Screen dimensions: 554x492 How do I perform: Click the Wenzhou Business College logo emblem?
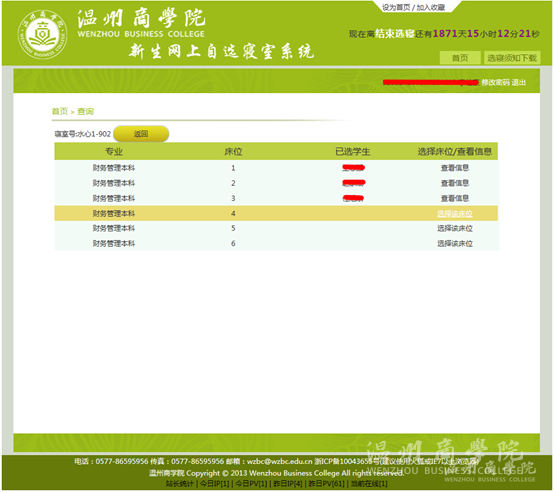(x=42, y=34)
